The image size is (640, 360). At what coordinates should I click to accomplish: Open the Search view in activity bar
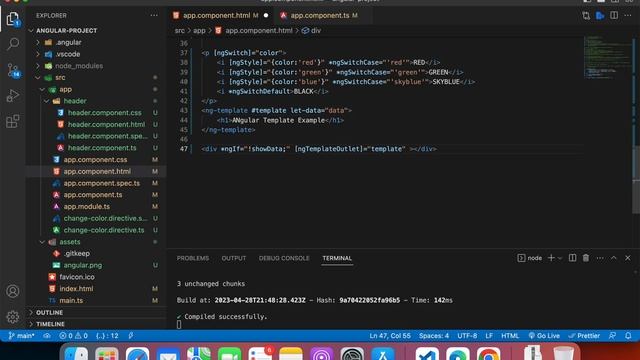coord(13,44)
